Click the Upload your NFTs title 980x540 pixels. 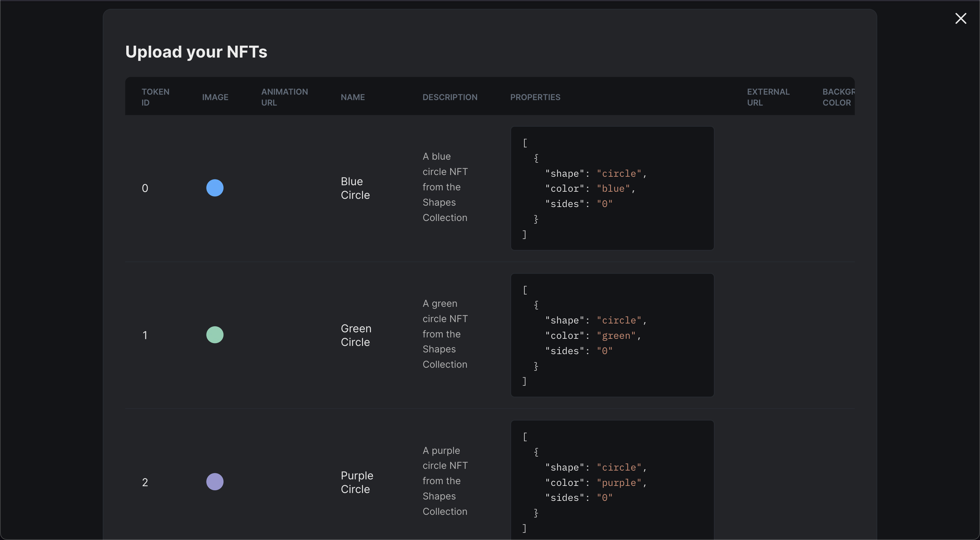[x=196, y=52]
